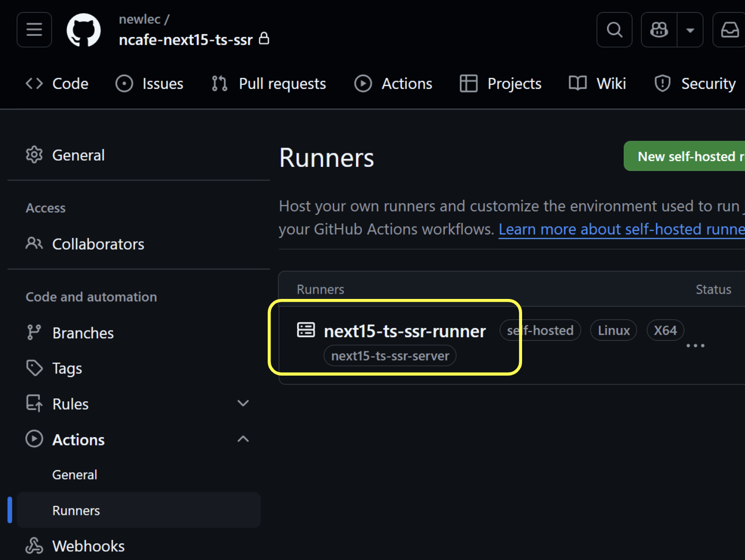Click the Linux label
Screen dimensions: 745x560
613,330
